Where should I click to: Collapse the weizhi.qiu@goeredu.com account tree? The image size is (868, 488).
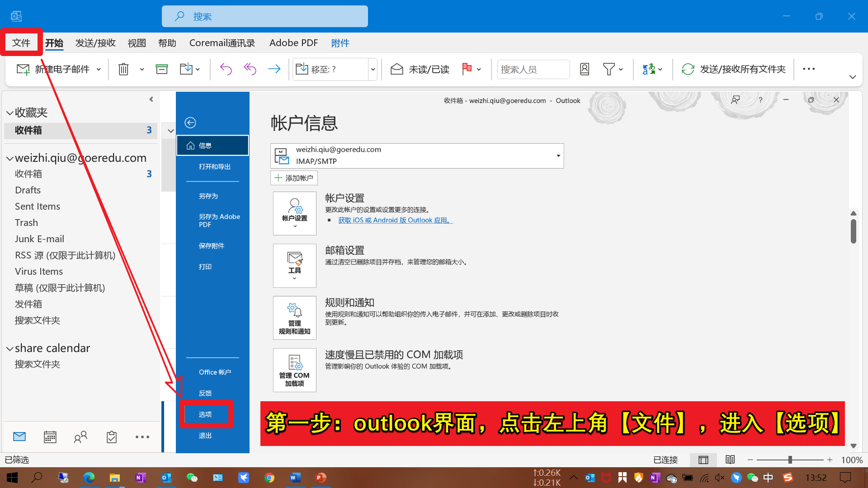point(9,158)
